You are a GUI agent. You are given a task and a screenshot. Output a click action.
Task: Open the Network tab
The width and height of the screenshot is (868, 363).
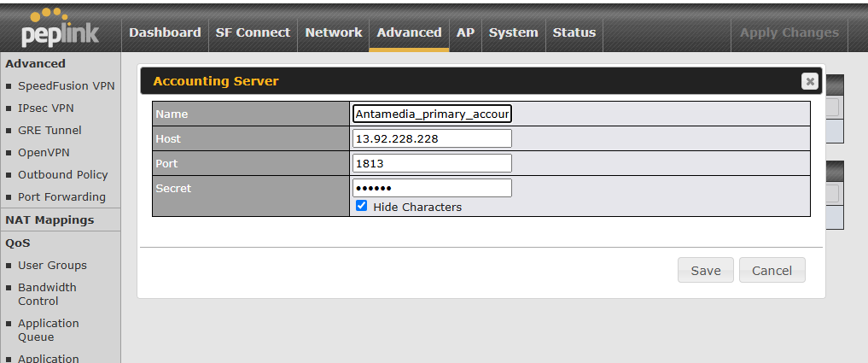(x=334, y=32)
